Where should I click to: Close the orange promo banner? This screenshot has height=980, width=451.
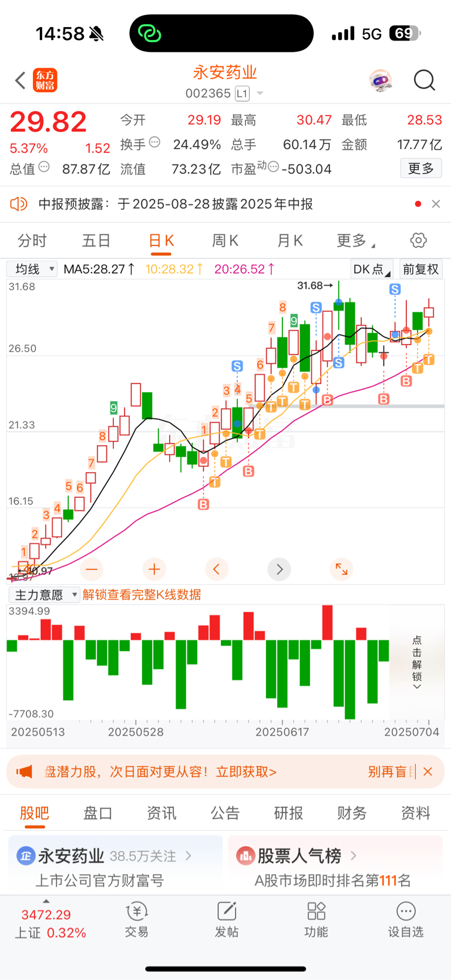click(x=428, y=772)
